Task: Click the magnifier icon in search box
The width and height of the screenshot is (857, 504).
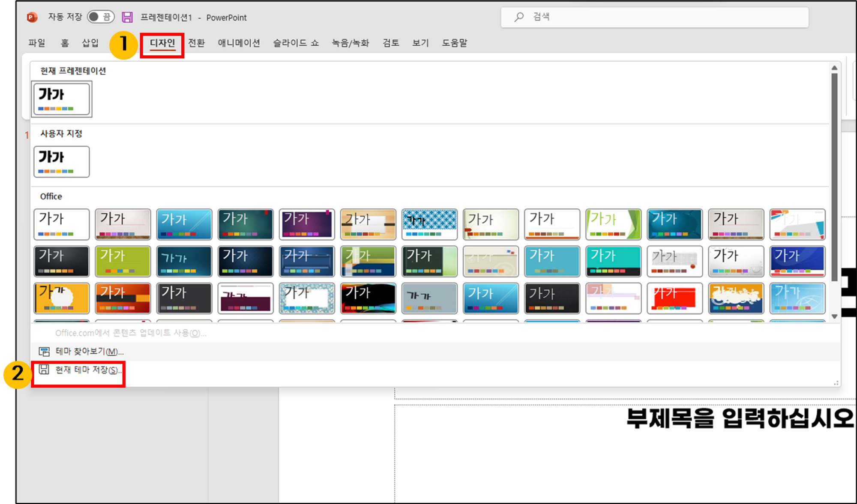Action: coord(519,17)
